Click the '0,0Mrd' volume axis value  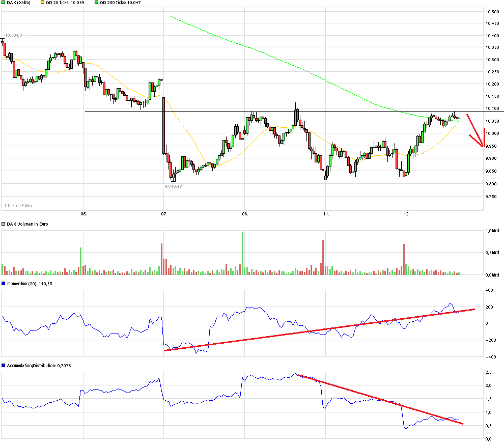[x=492, y=275]
